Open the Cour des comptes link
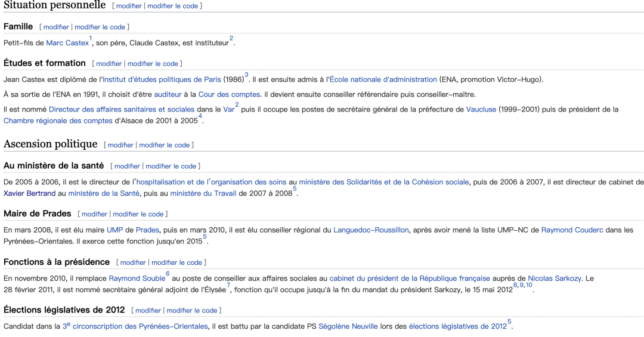This screenshot has height=337, width=644. tap(229, 94)
